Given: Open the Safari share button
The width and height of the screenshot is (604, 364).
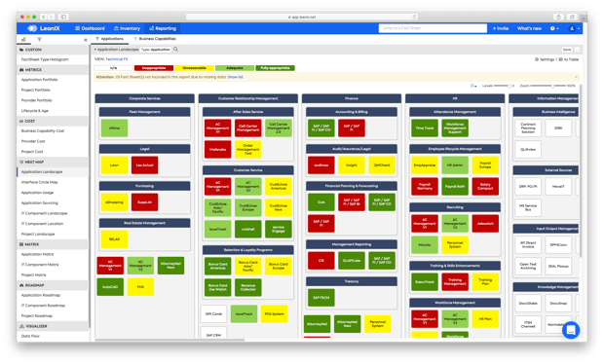Looking at the screenshot, I should (558, 17).
